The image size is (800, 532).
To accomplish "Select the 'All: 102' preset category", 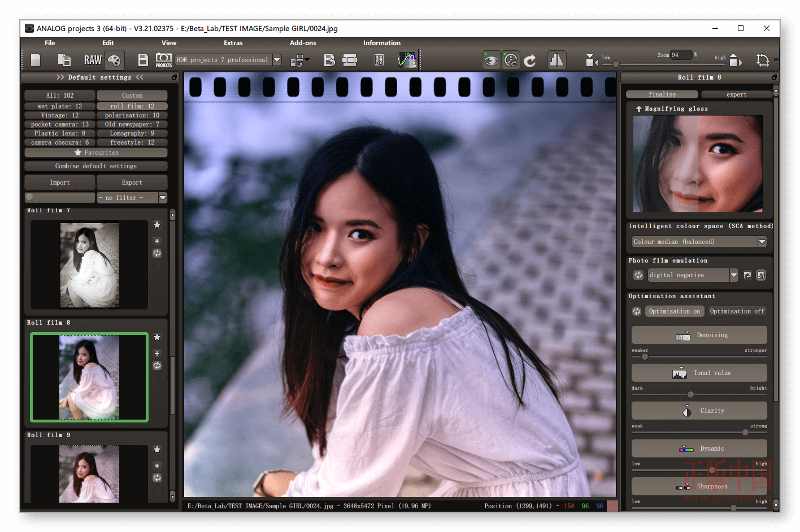I will pyautogui.click(x=60, y=95).
